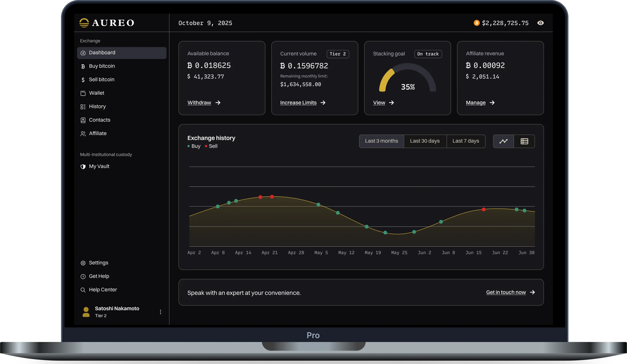
Task: Click the Aureo logo
Action: click(107, 23)
